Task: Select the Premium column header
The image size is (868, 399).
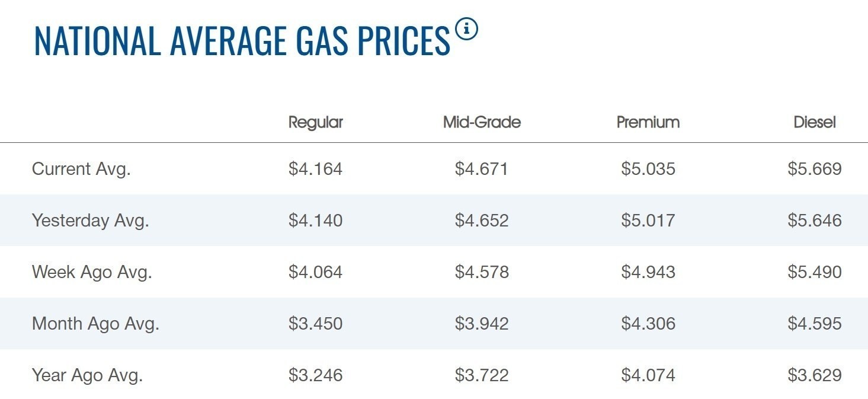Action: pyautogui.click(x=648, y=122)
